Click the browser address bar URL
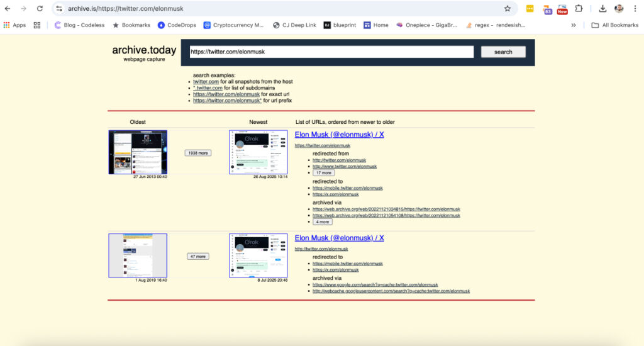644x346 pixels. click(125, 9)
